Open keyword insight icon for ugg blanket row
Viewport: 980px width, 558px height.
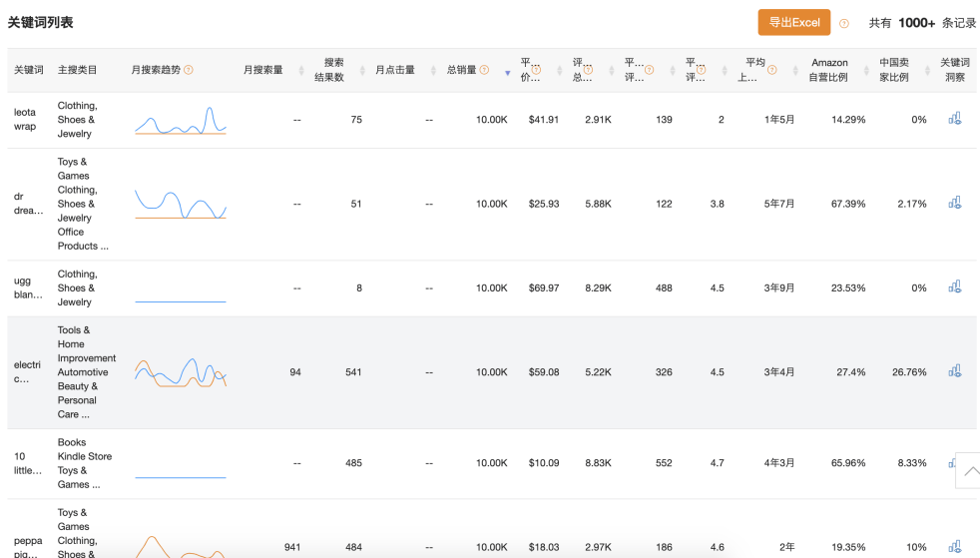(955, 287)
